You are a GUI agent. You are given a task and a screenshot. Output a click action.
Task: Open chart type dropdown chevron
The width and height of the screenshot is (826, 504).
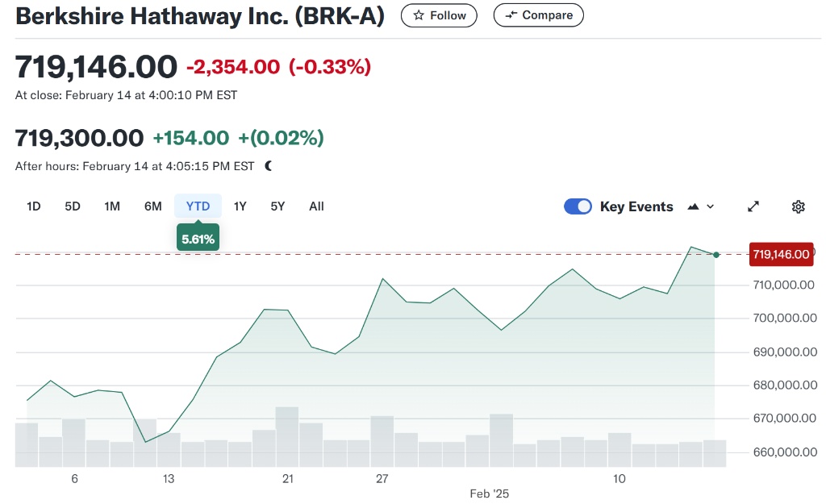(x=711, y=206)
